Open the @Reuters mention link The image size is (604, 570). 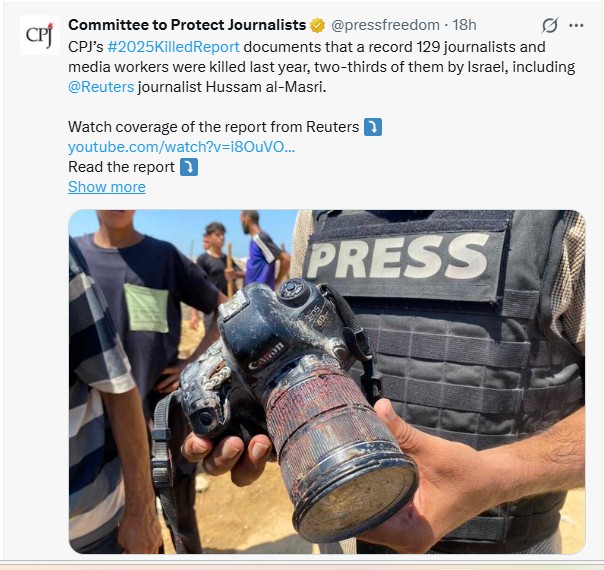[101, 87]
